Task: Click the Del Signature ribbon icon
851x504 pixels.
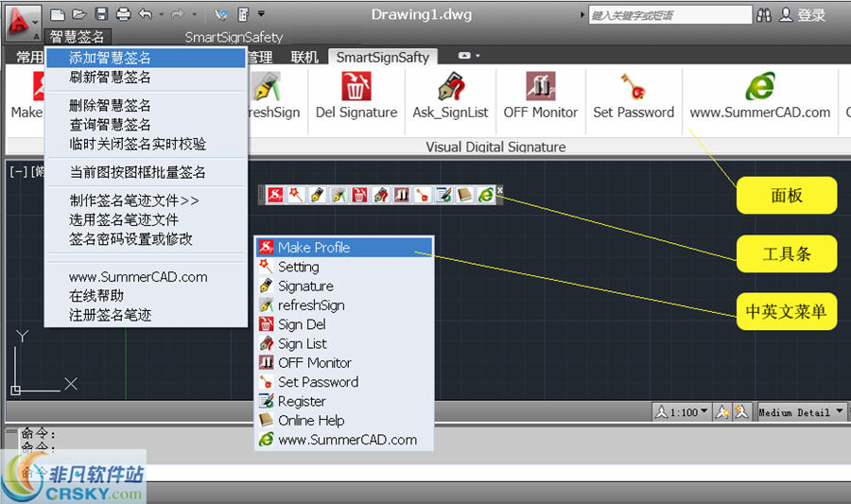Action: point(356,87)
